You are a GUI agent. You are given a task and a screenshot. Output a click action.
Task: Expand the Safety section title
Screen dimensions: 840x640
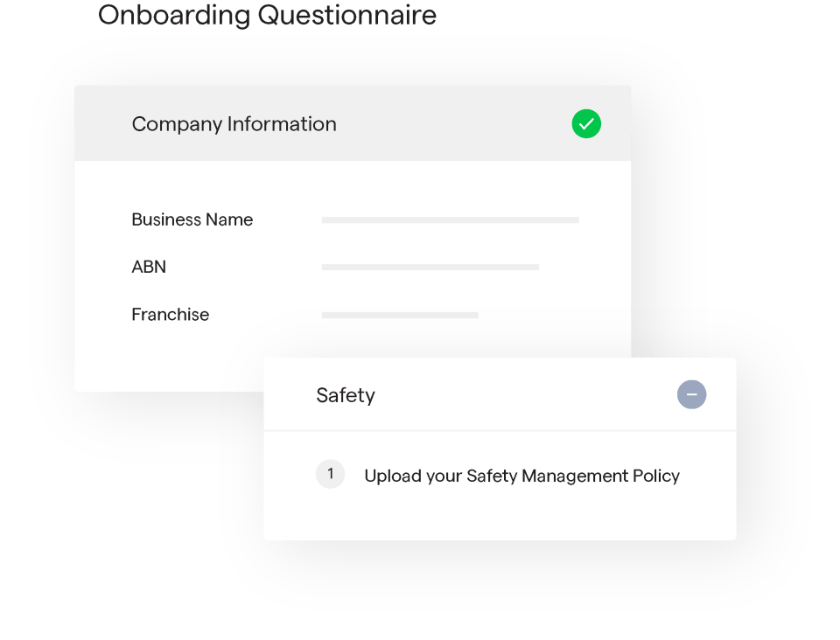pos(346,395)
